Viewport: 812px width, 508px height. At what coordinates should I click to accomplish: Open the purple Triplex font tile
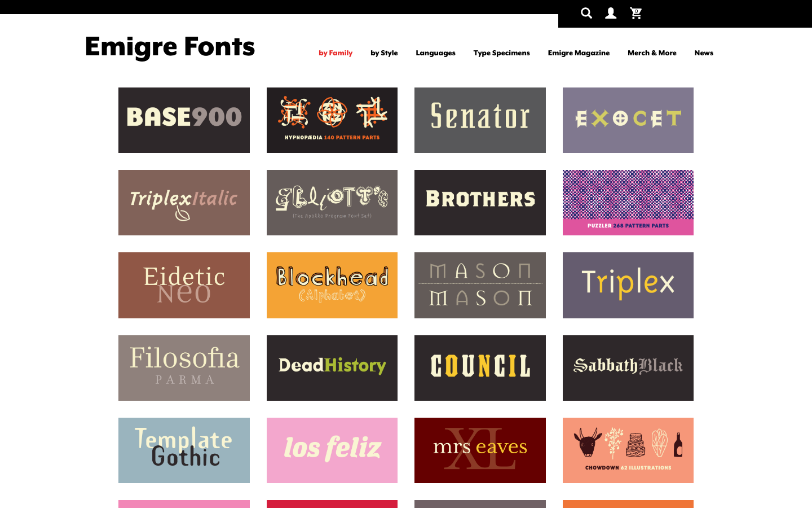(628, 285)
